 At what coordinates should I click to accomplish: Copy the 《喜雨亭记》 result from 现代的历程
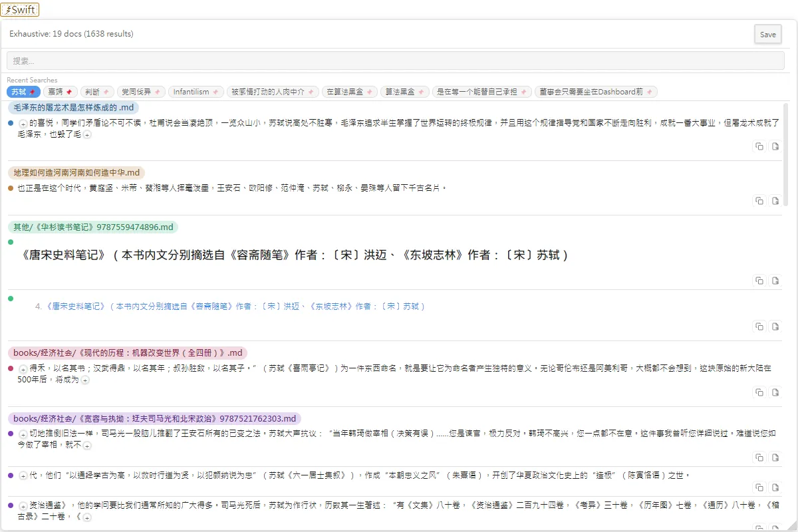point(759,392)
